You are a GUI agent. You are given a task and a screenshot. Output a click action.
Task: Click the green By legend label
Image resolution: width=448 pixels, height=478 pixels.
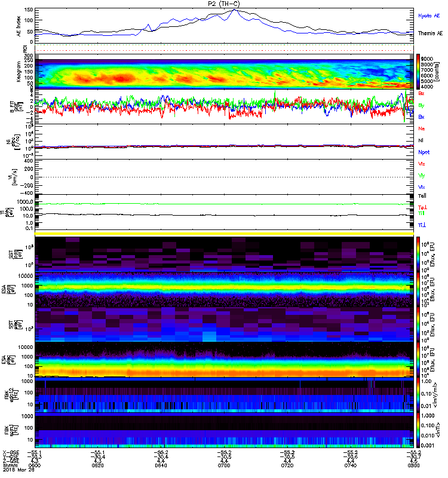421,106
